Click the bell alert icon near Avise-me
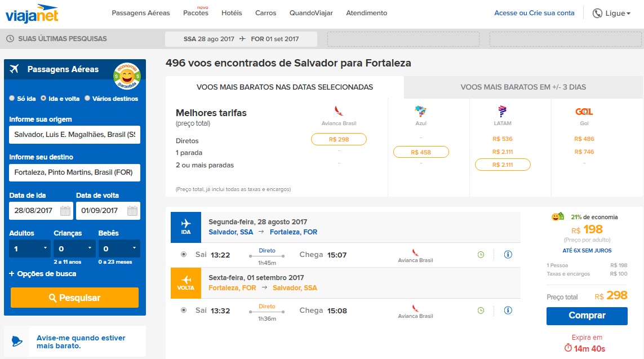Screen dimensions: 644x359 (17, 342)
